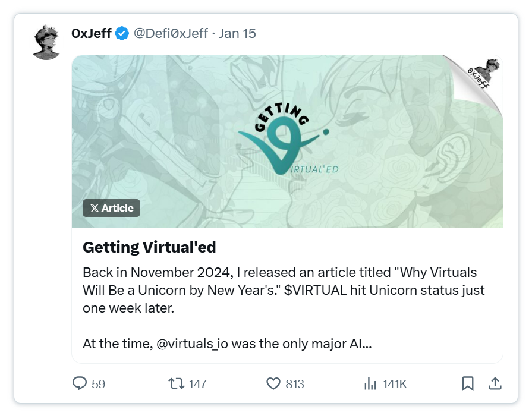Like the post with the heart icon
Screen dimensions: 532x419
[x=273, y=384]
